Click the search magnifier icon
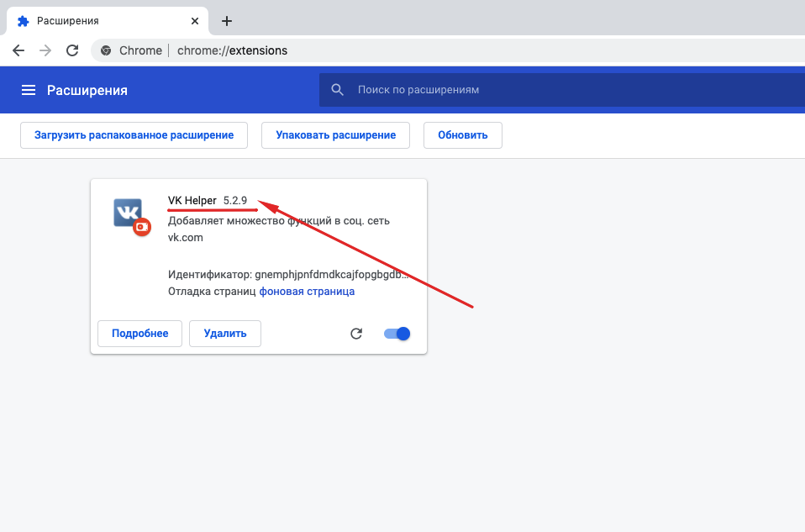Viewport: 805px width, 532px height. tap(337, 90)
